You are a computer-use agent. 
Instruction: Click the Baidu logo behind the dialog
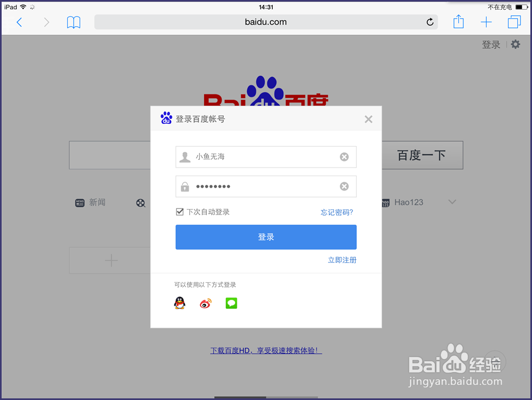click(266, 91)
